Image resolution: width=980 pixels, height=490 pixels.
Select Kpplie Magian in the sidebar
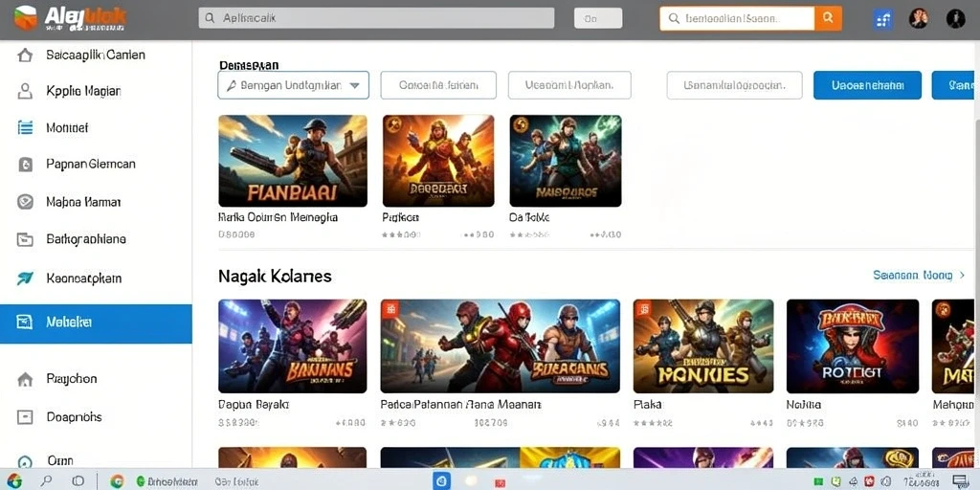(83, 91)
